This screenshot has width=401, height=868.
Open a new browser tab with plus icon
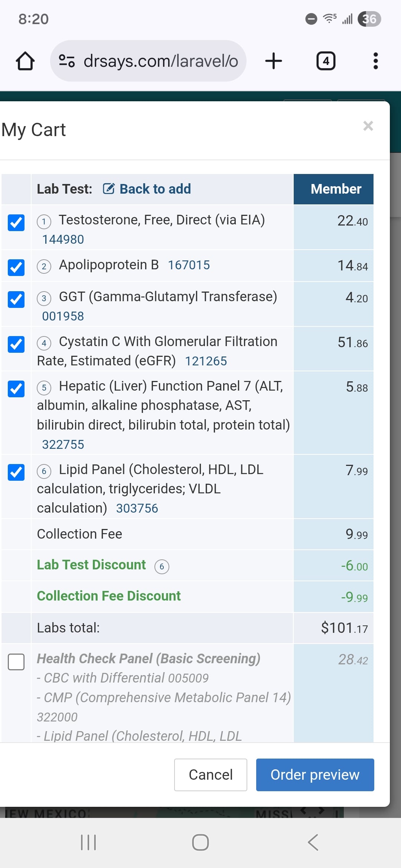coord(274,61)
